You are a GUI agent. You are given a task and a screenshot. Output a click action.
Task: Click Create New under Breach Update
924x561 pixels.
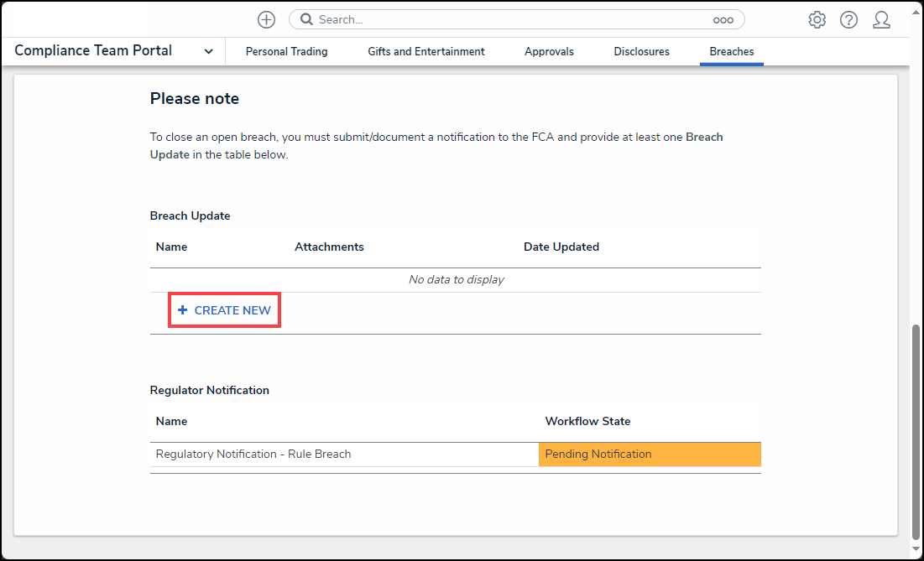click(224, 310)
